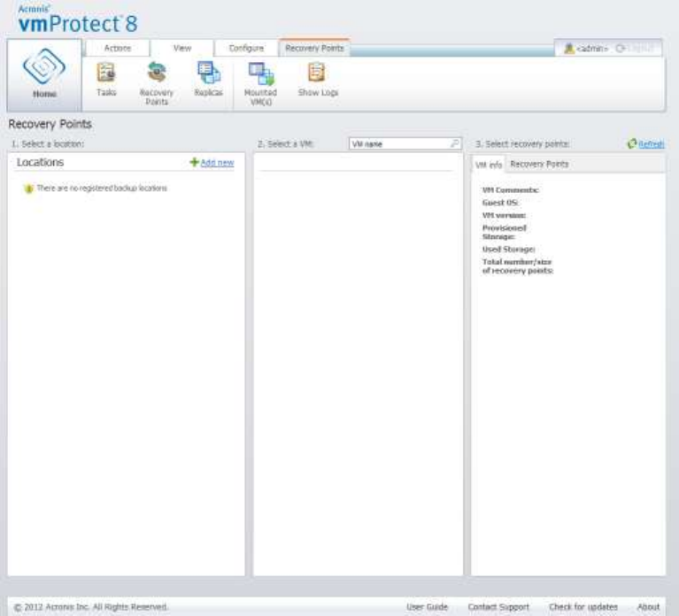Click the 'Guest OS:' label
The height and width of the screenshot is (616, 679).
[x=500, y=203]
